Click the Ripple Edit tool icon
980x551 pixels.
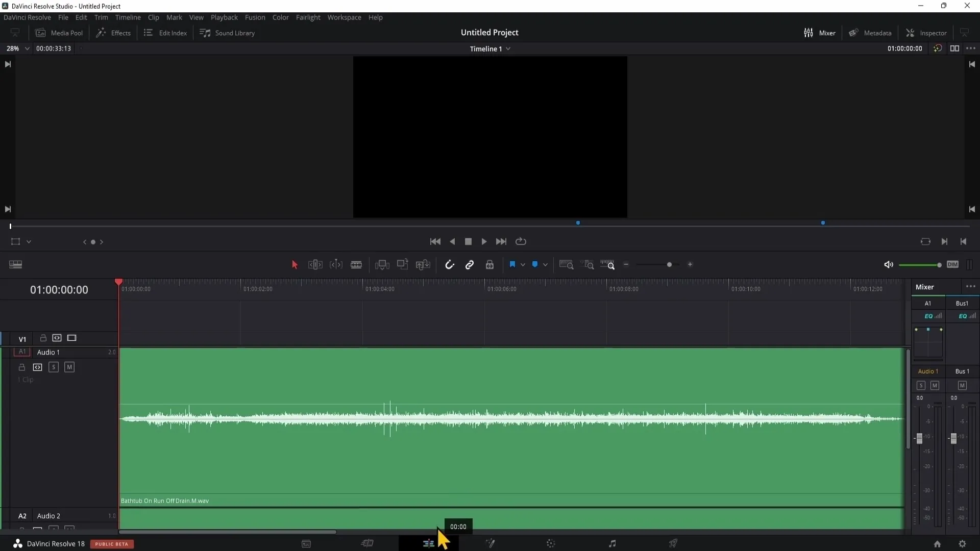click(315, 264)
